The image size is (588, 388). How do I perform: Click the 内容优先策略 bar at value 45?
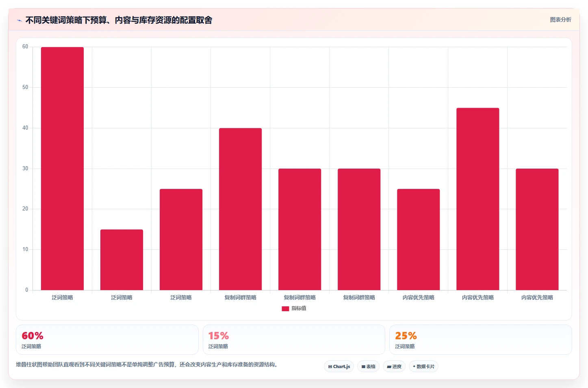tap(477, 199)
